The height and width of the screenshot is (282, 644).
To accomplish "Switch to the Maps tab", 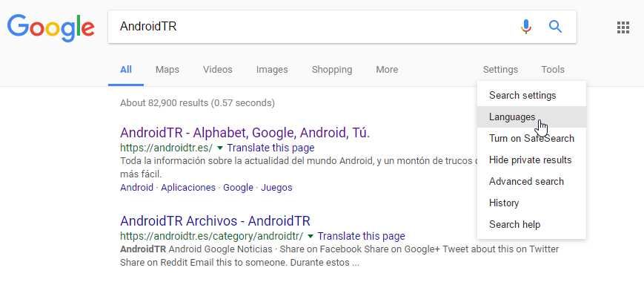I will pyautogui.click(x=167, y=70).
